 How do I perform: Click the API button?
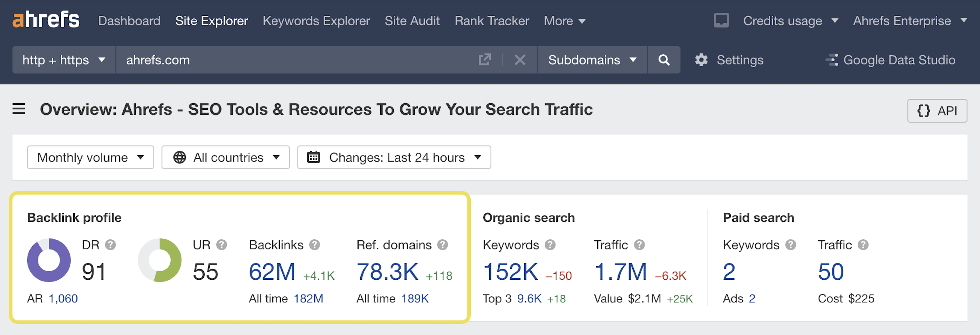coord(937,111)
